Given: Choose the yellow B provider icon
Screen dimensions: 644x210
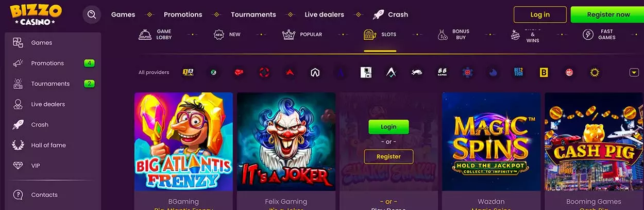Looking at the screenshot, I should tap(544, 73).
